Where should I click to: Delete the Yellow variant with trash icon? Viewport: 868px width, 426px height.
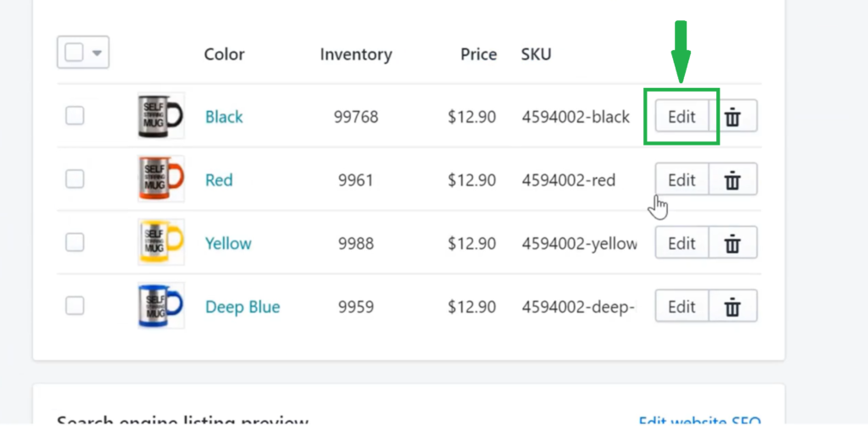pyautogui.click(x=733, y=243)
